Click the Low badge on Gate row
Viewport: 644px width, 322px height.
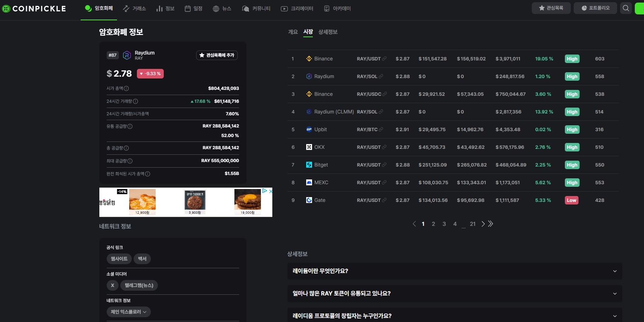[572, 200]
